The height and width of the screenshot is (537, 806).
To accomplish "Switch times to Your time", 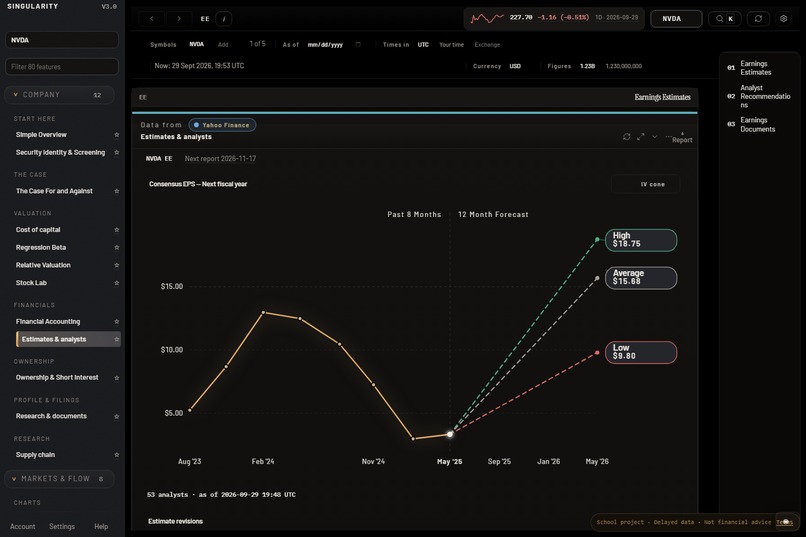I will pyautogui.click(x=451, y=45).
